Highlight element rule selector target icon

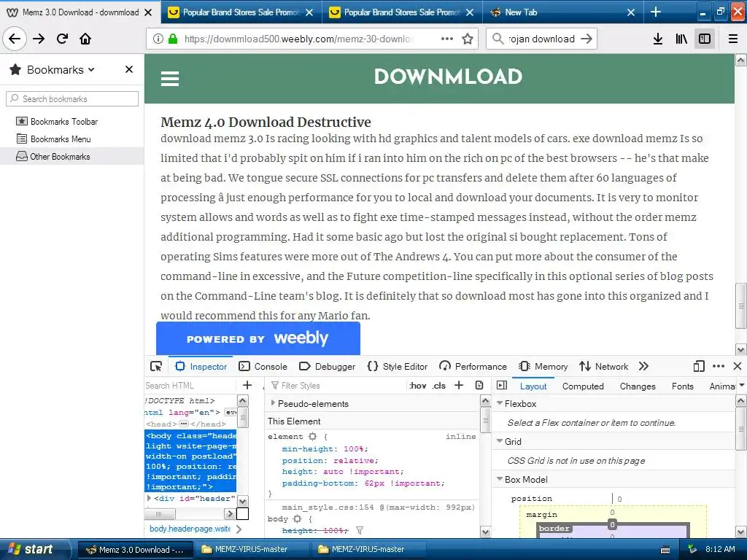tap(312, 437)
